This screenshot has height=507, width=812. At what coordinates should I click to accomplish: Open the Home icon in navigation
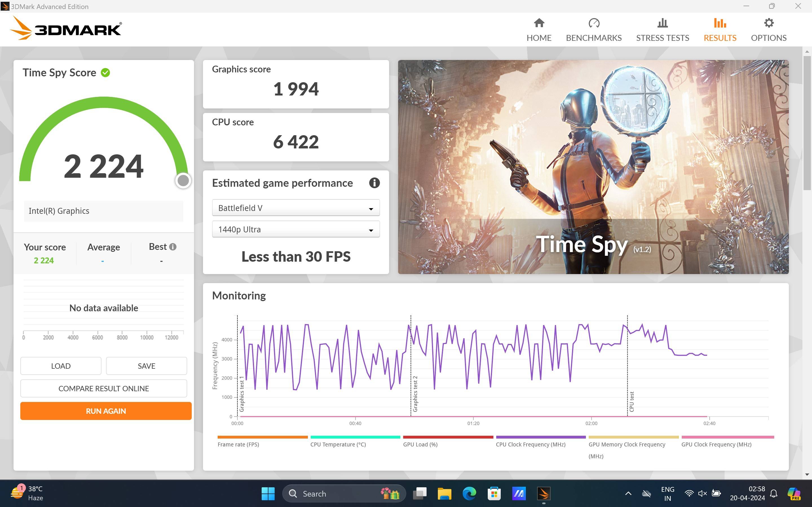[539, 23]
